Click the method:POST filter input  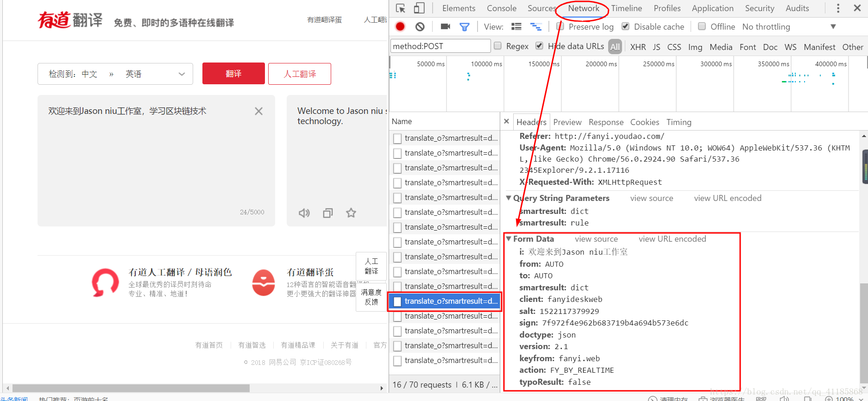(440, 46)
